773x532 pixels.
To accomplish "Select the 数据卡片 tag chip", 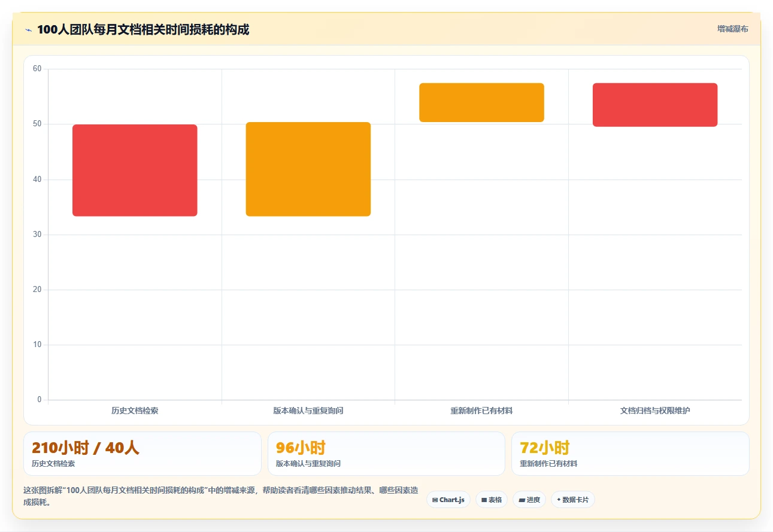I will click(573, 500).
